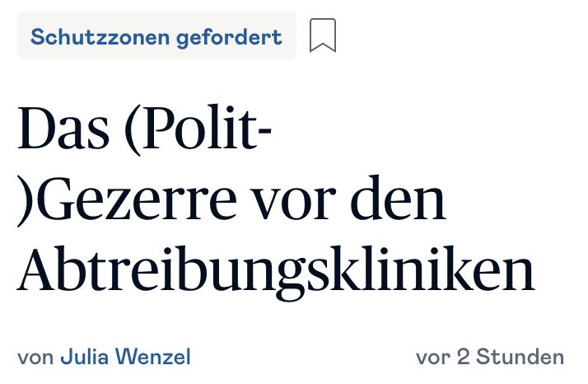588x384 pixels.
Task: Click the first name 'Julia' in the byline
Action: (x=84, y=357)
